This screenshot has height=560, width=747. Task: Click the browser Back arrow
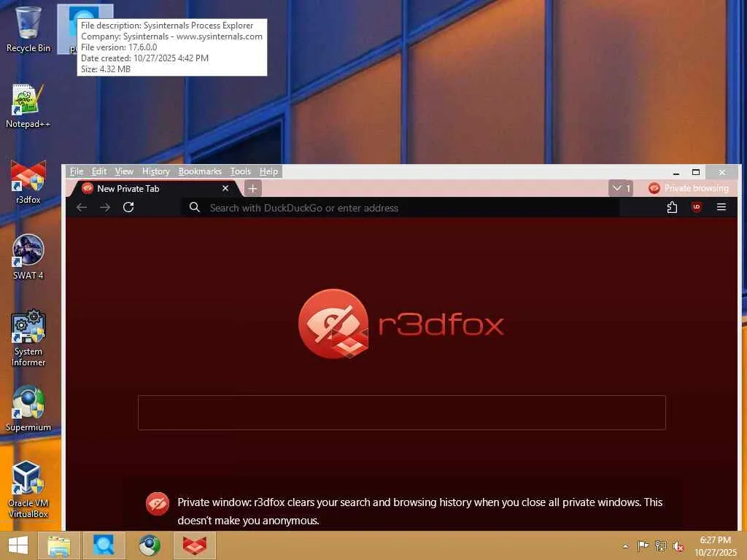click(82, 207)
